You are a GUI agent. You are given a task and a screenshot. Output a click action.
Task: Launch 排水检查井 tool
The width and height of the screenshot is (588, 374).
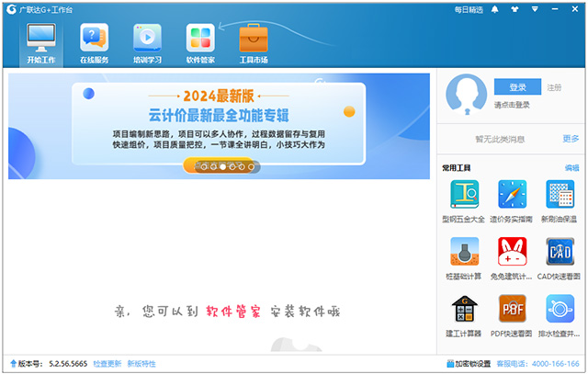coord(560,316)
